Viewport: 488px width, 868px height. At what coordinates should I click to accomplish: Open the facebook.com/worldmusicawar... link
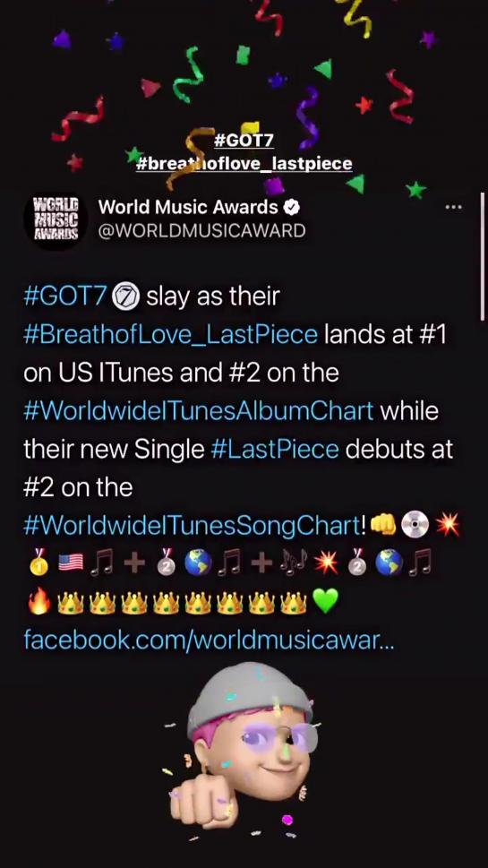pyautogui.click(x=210, y=640)
